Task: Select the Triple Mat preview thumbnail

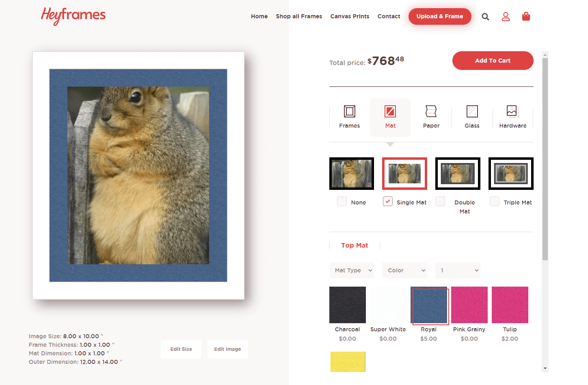Action: [511, 174]
